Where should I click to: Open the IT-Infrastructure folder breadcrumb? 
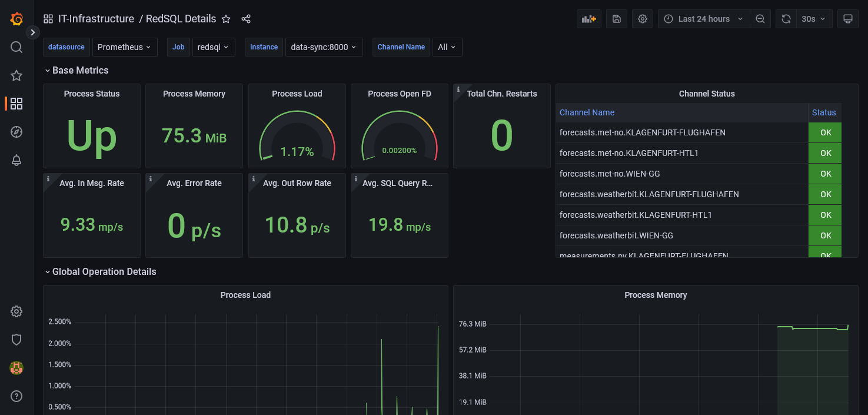pyautogui.click(x=96, y=18)
